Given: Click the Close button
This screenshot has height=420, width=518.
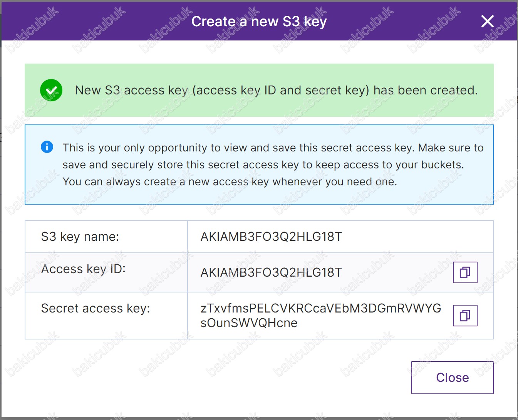Looking at the screenshot, I should pos(452,378).
